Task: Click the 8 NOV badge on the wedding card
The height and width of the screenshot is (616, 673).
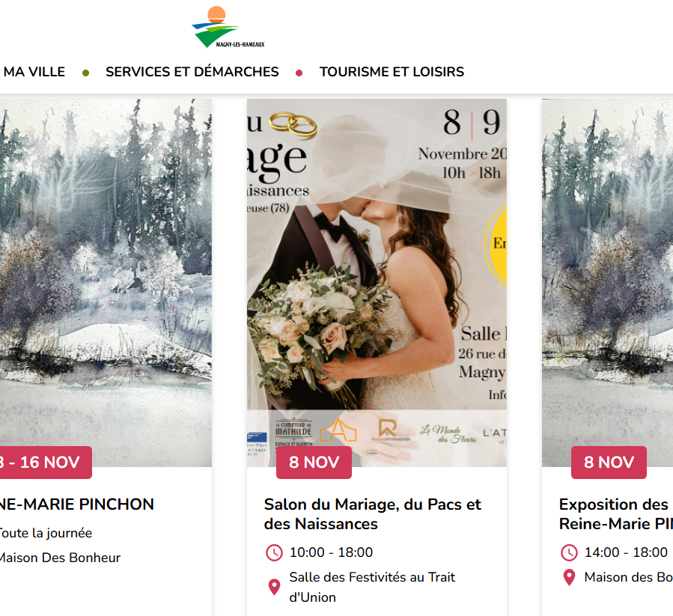Action: point(314,463)
